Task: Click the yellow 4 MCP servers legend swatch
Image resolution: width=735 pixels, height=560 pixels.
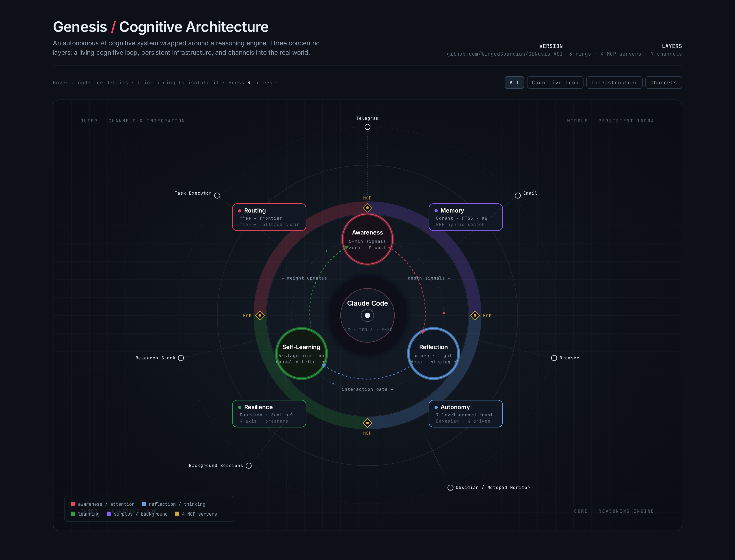Action: click(x=177, y=514)
